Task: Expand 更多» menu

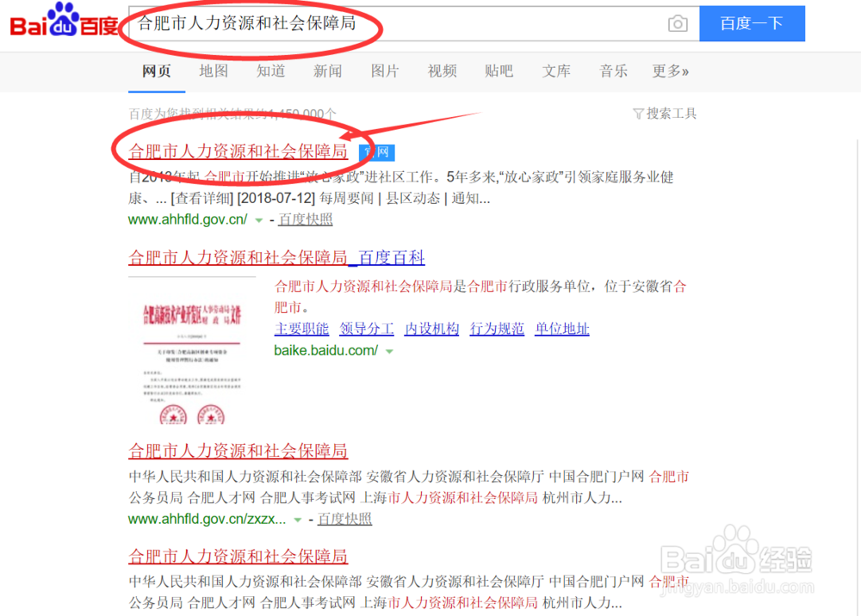Action: (671, 71)
